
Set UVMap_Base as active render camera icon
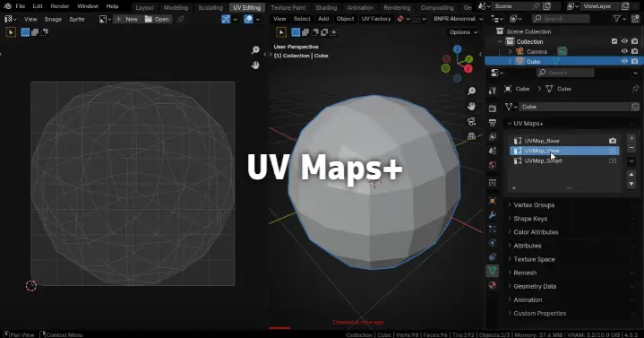point(613,141)
